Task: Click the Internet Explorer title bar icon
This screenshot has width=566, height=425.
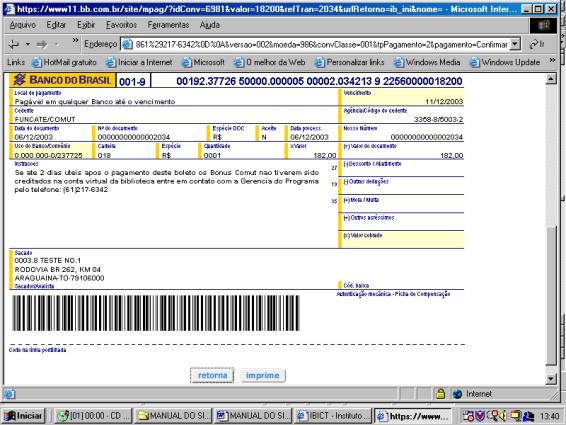Action: pos(10,9)
